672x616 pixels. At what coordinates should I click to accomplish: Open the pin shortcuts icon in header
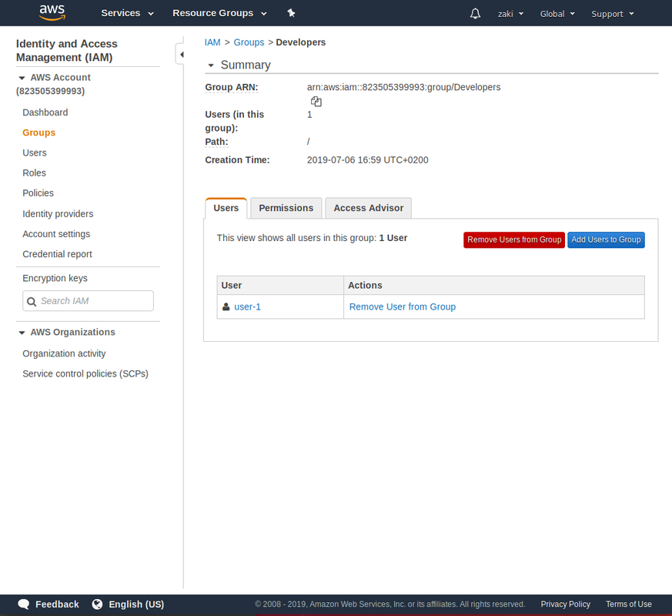tap(291, 13)
